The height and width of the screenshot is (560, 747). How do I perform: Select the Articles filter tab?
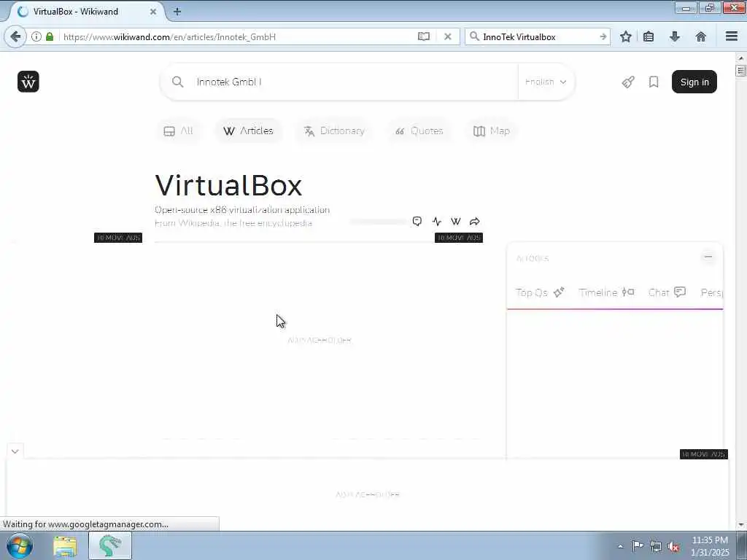click(x=248, y=131)
